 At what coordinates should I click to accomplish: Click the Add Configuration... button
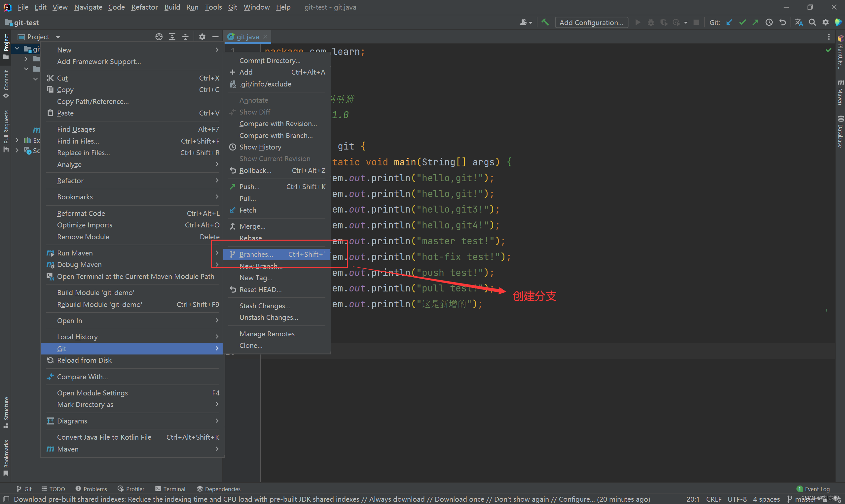point(591,22)
